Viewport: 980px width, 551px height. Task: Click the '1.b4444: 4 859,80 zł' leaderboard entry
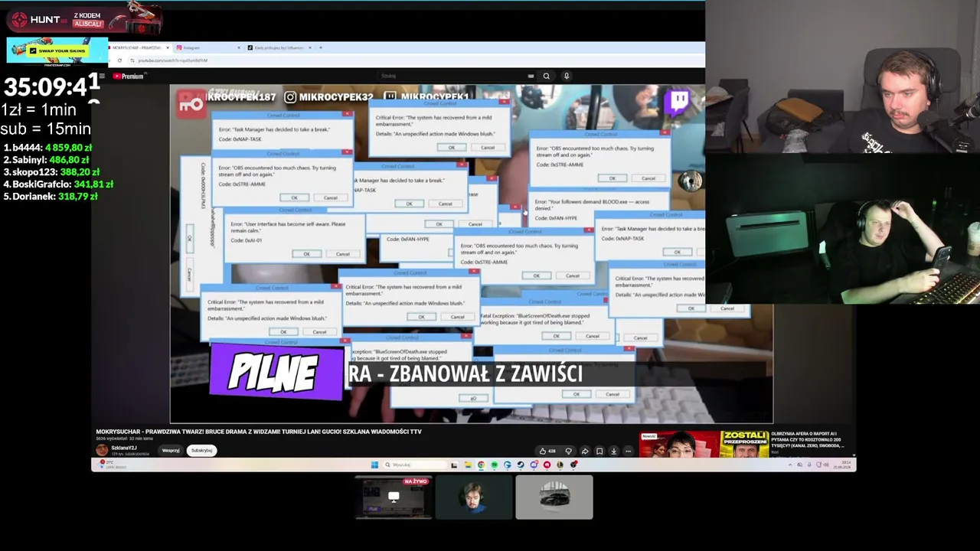click(x=47, y=148)
